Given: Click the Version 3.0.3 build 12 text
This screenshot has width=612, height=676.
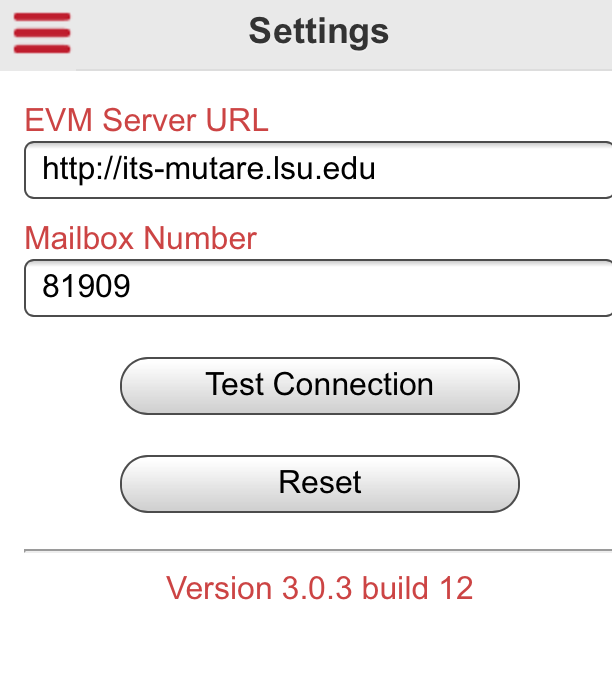Looking at the screenshot, I should coord(319,588).
